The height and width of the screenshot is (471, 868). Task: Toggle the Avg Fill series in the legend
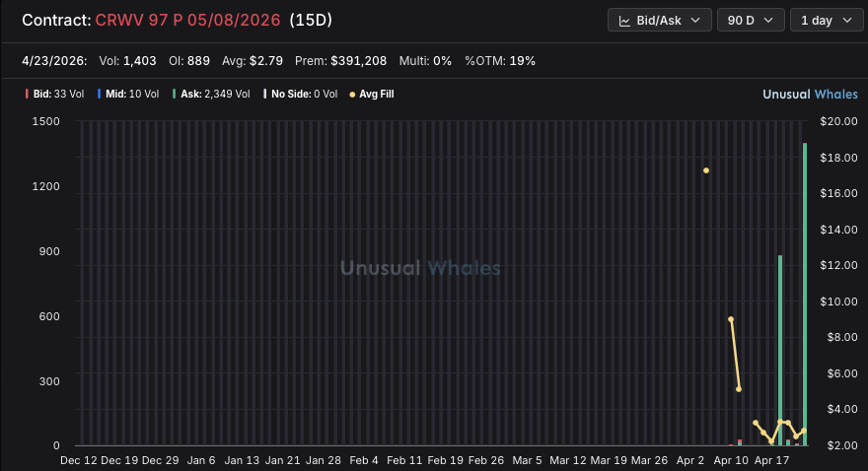pyautogui.click(x=372, y=94)
